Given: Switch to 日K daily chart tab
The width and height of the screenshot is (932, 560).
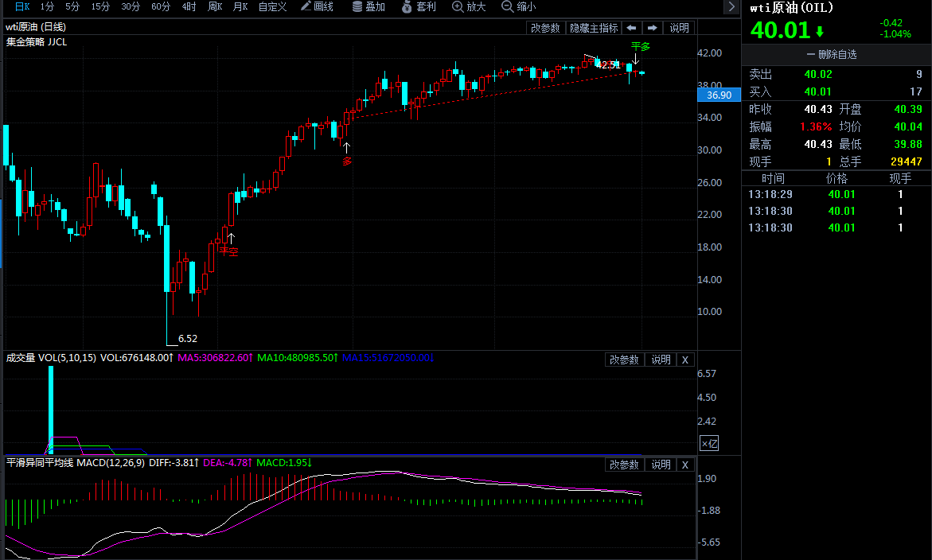Looking at the screenshot, I should (x=21, y=6).
